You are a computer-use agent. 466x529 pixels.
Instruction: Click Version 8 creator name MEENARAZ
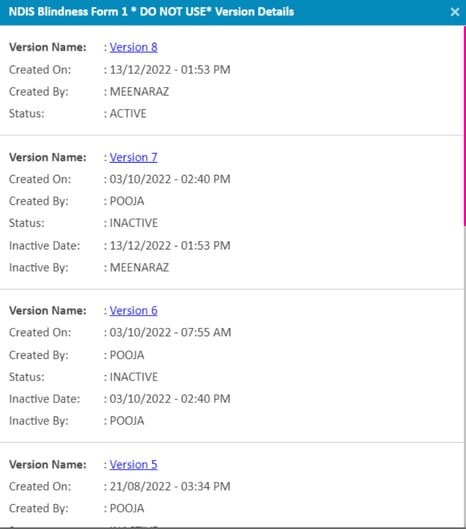[139, 92]
